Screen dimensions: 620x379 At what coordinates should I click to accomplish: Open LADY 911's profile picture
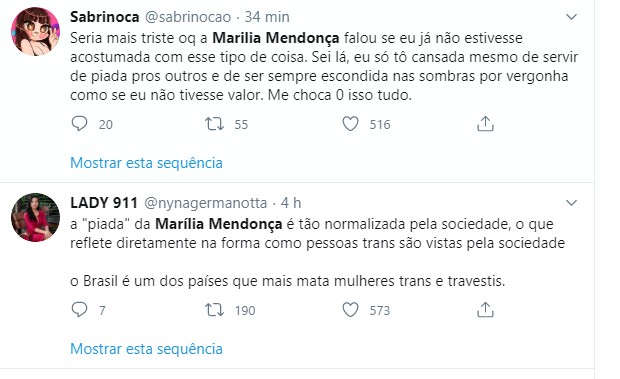[35, 217]
